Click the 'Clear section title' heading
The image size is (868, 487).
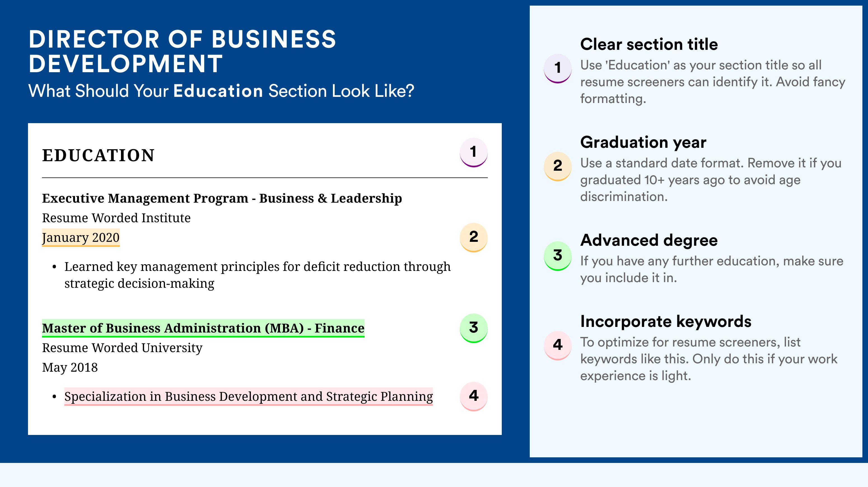pos(649,45)
